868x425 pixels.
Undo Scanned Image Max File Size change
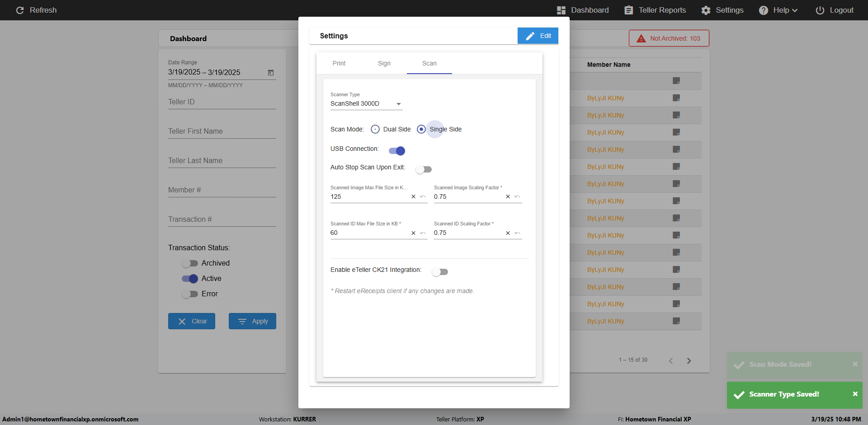click(423, 196)
